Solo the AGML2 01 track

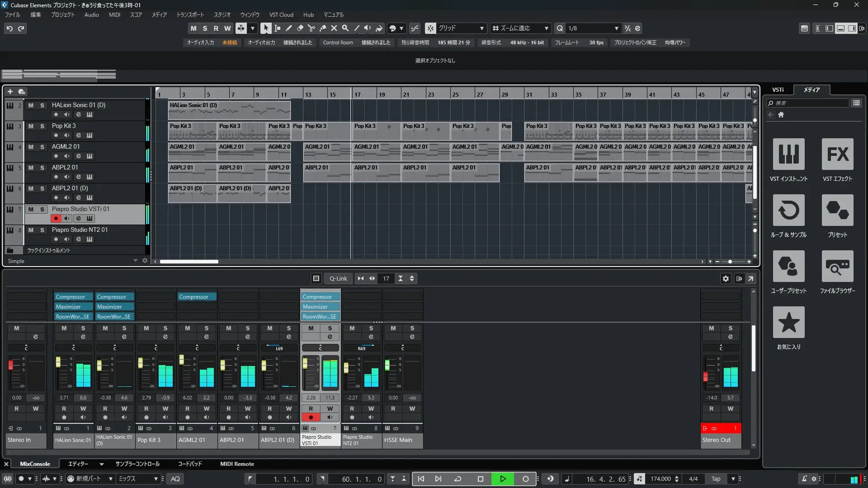tap(42, 147)
